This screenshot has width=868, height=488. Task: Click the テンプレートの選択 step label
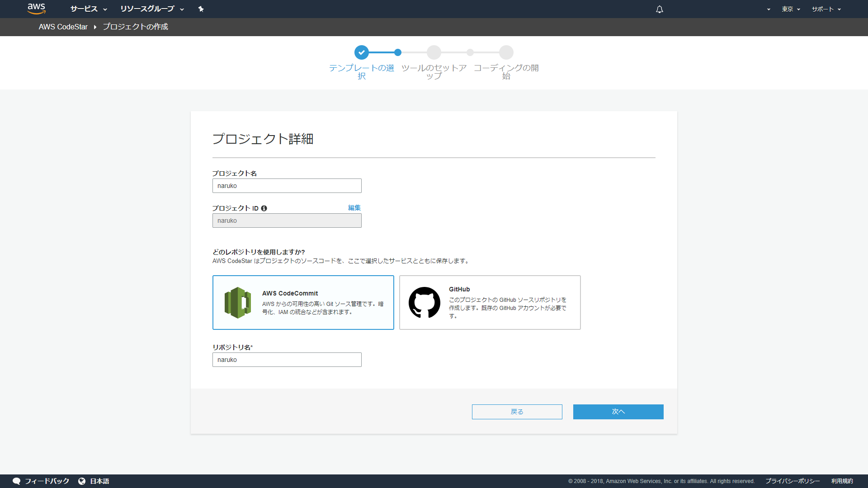[x=362, y=72]
